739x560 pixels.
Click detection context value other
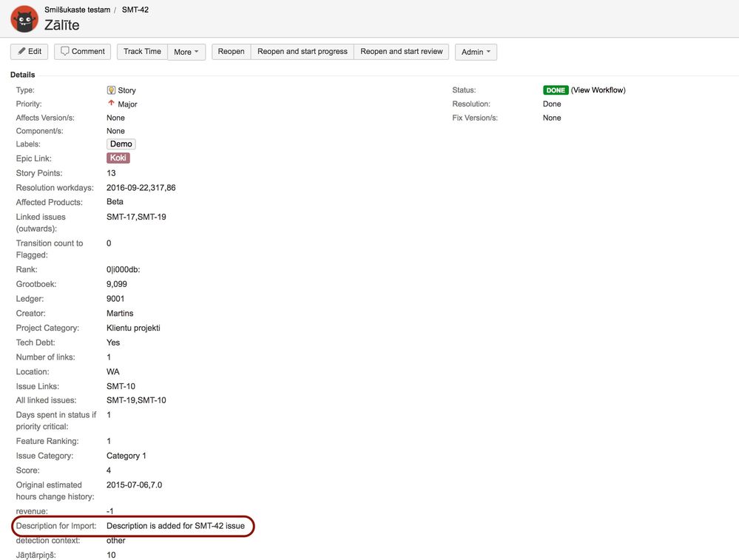pos(116,541)
